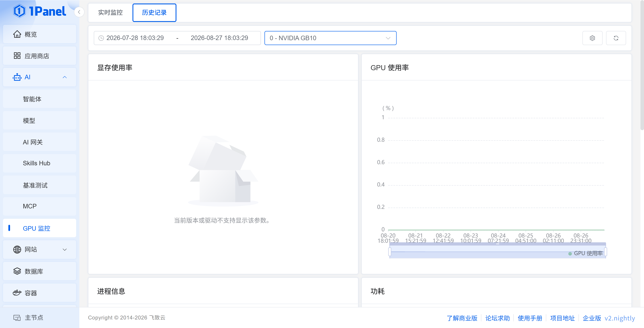Screen dimensions: 644x328
Task: Go to 智能体 under AI
Action: [x=40, y=99]
